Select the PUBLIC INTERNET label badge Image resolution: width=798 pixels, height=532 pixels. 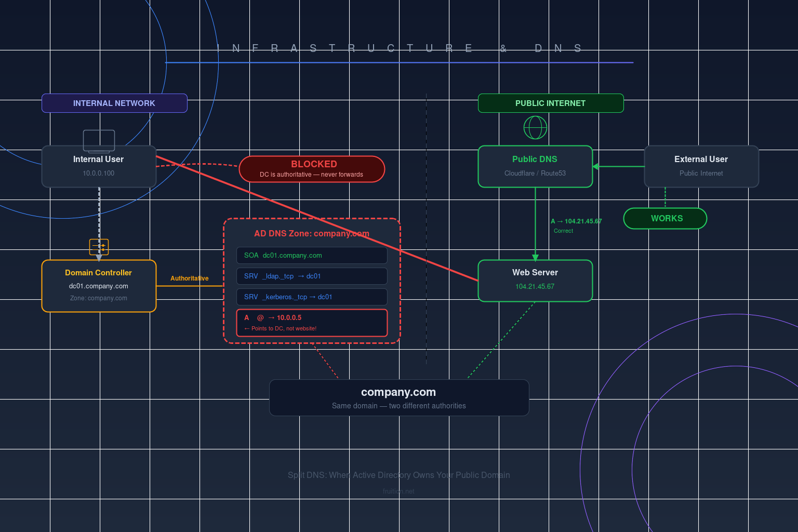pos(551,103)
